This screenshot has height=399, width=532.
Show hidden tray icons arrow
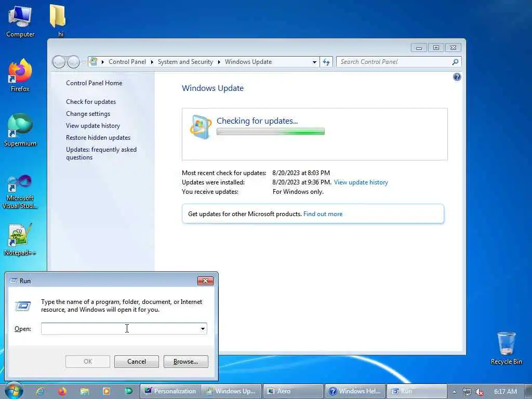coord(454,392)
